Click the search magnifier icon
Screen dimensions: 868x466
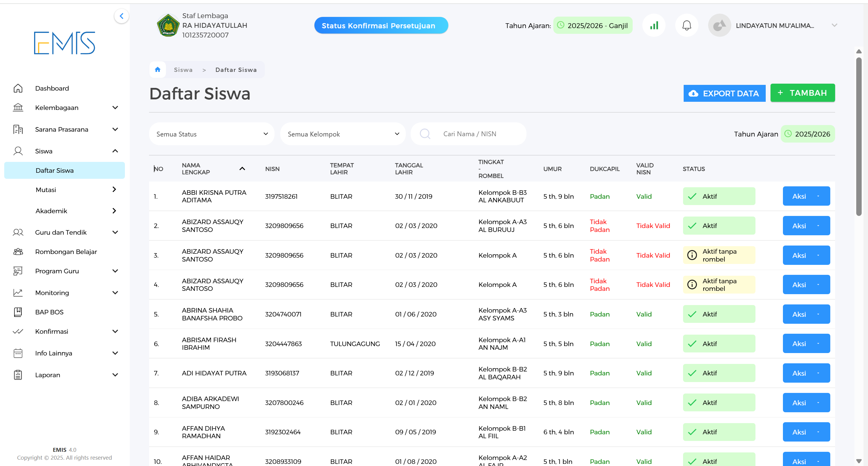click(x=425, y=134)
